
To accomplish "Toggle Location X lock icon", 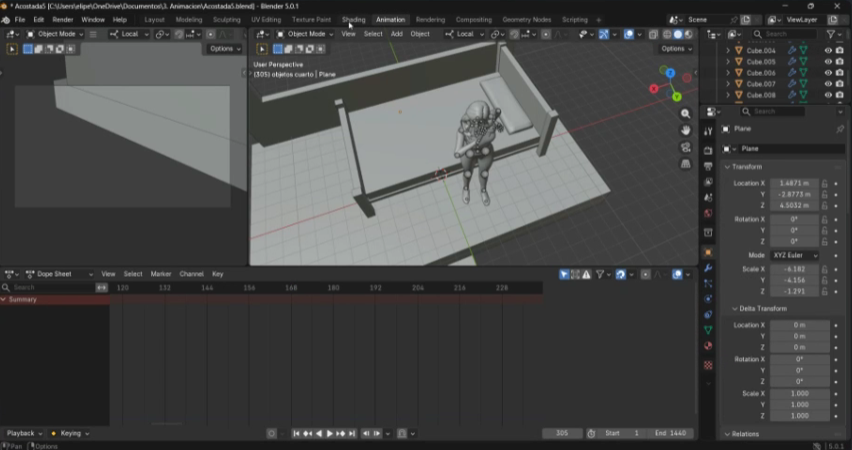I will (825, 184).
